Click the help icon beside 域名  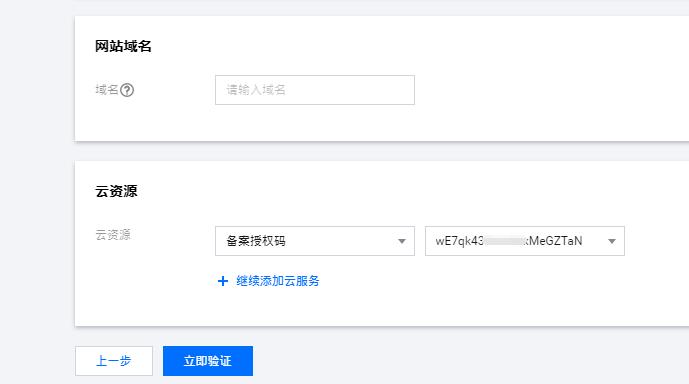tap(127, 90)
